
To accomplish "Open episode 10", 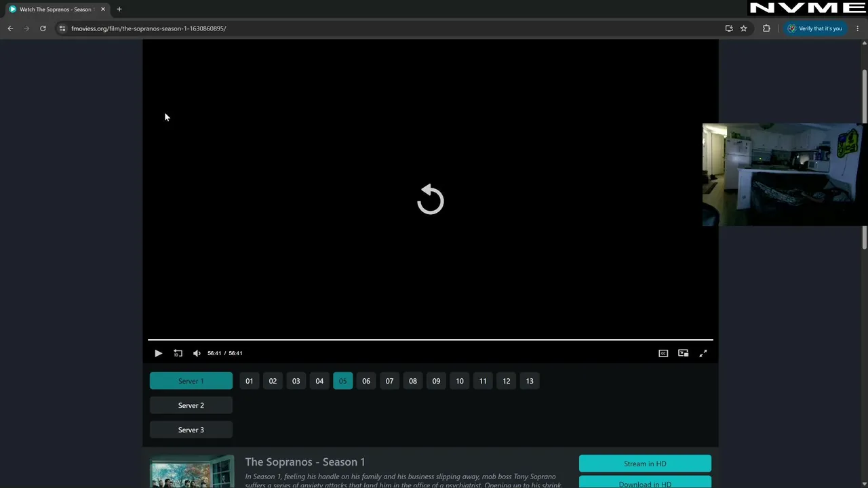I will 460,381.
